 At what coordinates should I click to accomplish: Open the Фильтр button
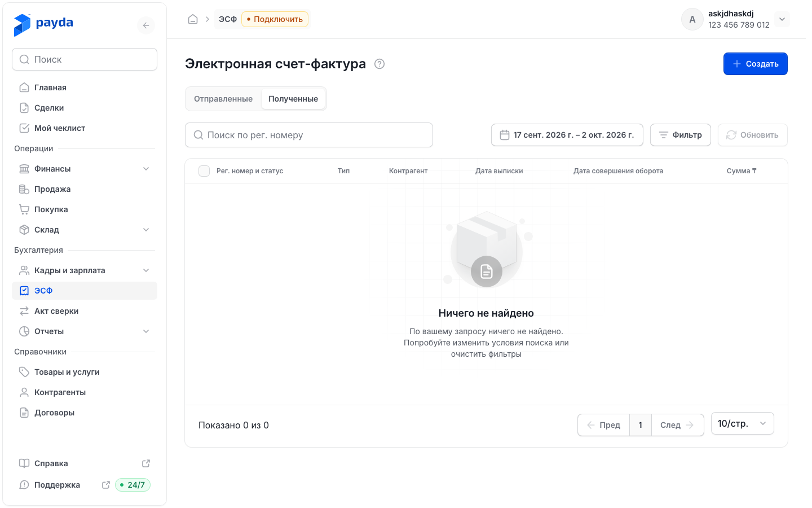click(681, 135)
